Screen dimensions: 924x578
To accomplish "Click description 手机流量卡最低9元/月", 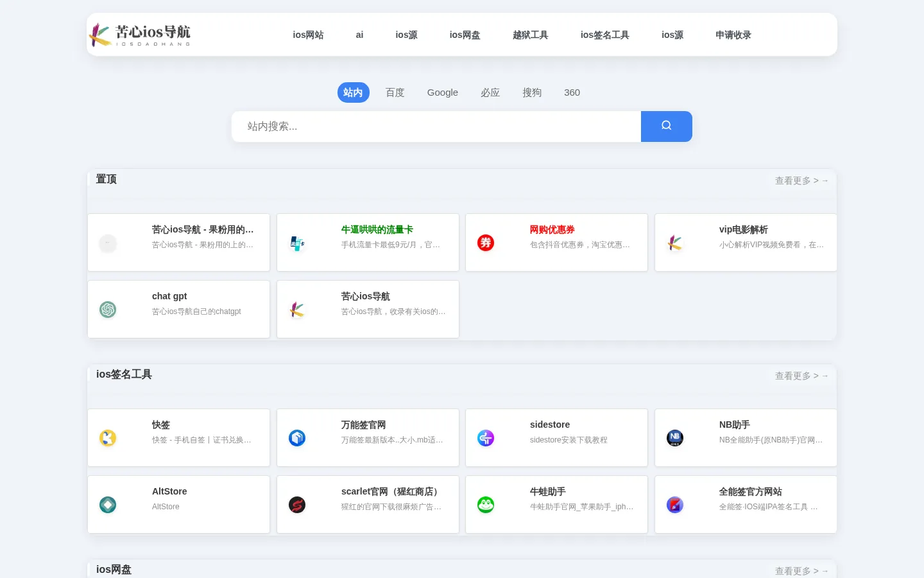I will click(391, 245).
